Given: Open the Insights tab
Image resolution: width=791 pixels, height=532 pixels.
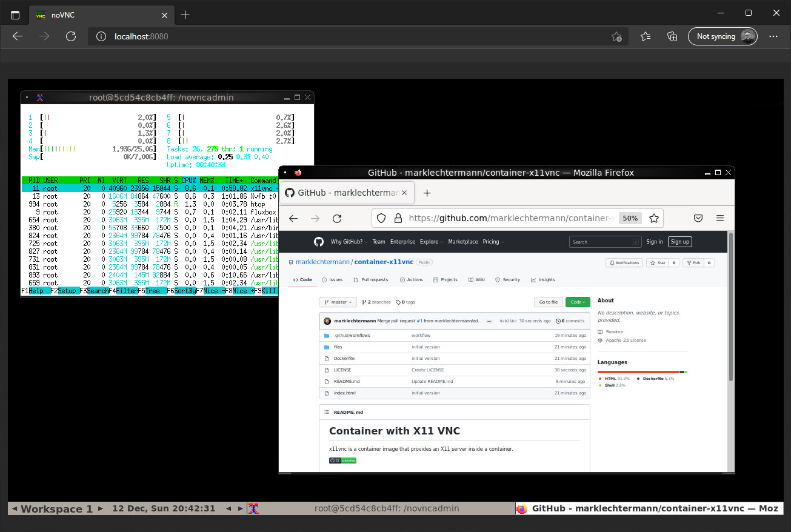Looking at the screenshot, I should (x=543, y=280).
